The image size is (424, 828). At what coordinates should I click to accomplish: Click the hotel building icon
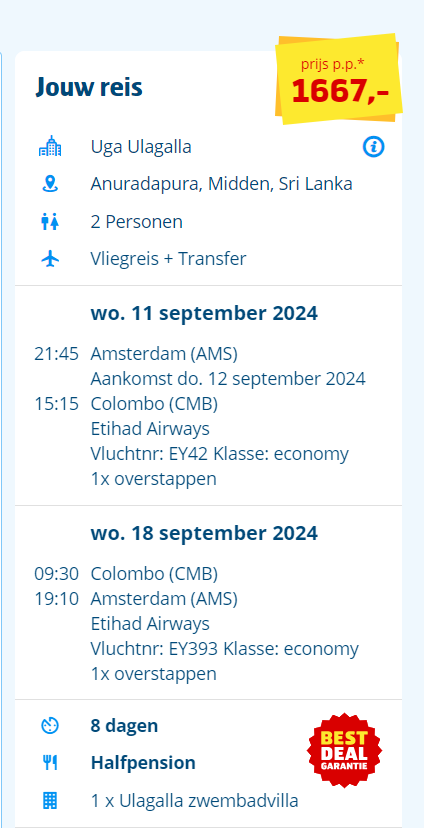[50, 146]
